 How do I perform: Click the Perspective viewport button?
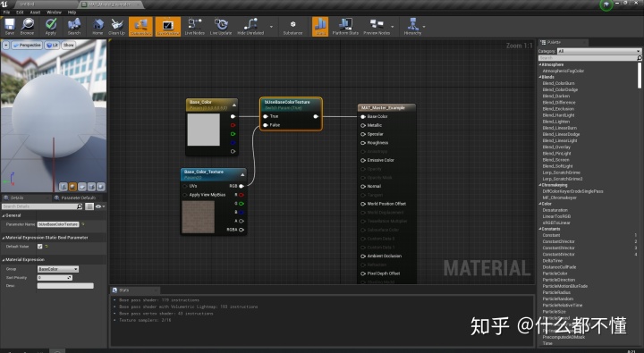pyautogui.click(x=27, y=46)
